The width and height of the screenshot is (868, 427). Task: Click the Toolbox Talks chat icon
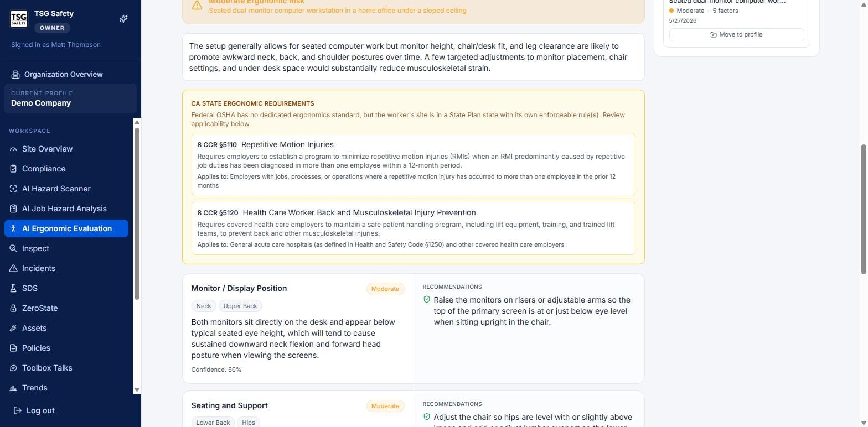(x=13, y=368)
